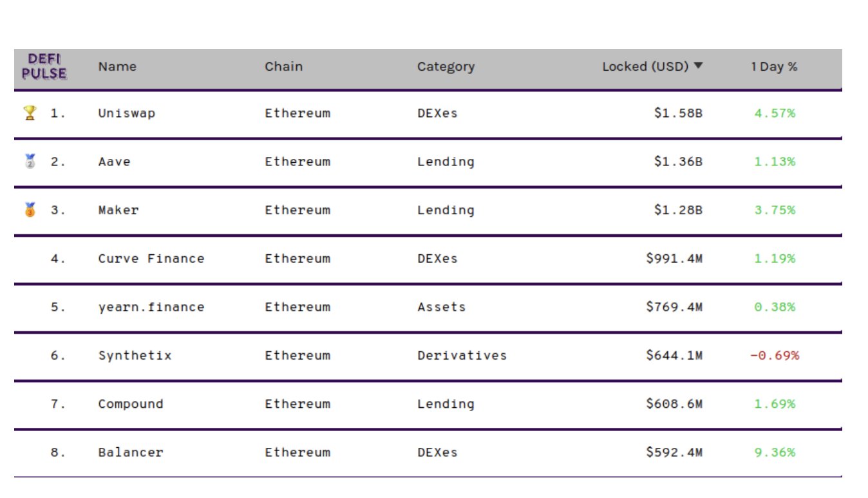Open the Aave project link
The height and width of the screenshot is (498, 868).
click(114, 161)
